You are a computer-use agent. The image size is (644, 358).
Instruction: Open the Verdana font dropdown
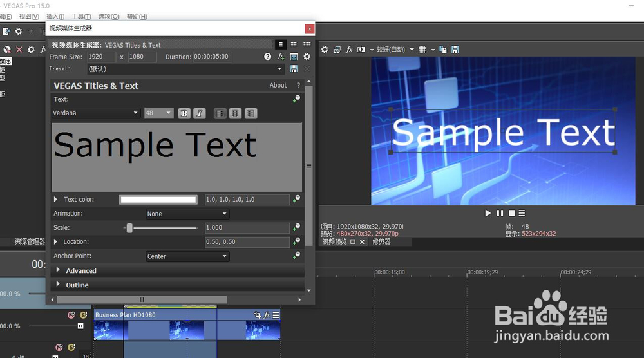pos(95,113)
